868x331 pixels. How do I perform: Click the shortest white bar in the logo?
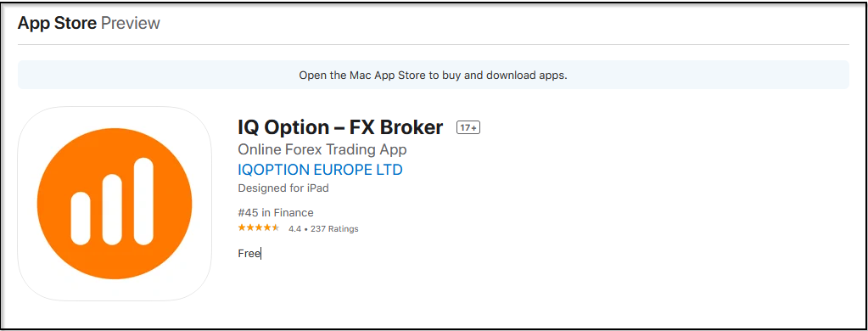pos(81,218)
